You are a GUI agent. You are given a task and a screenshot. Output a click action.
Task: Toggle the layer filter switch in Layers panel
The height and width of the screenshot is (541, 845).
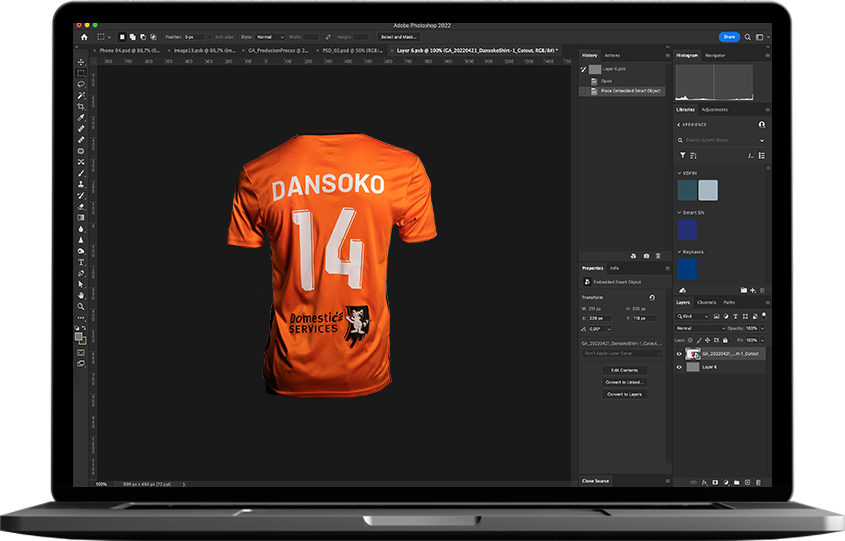tap(764, 316)
